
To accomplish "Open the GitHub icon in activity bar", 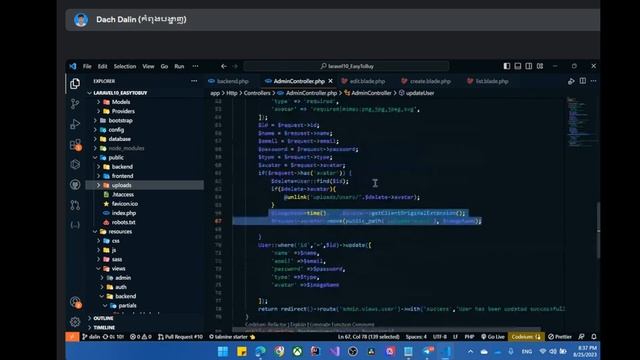I will [x=75, y=184].
